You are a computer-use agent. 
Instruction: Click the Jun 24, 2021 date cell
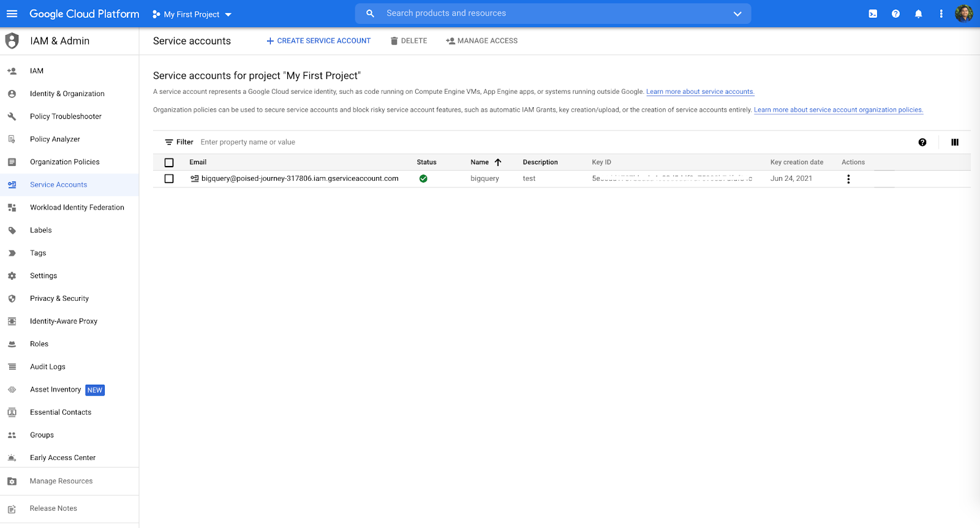(791, 179)
